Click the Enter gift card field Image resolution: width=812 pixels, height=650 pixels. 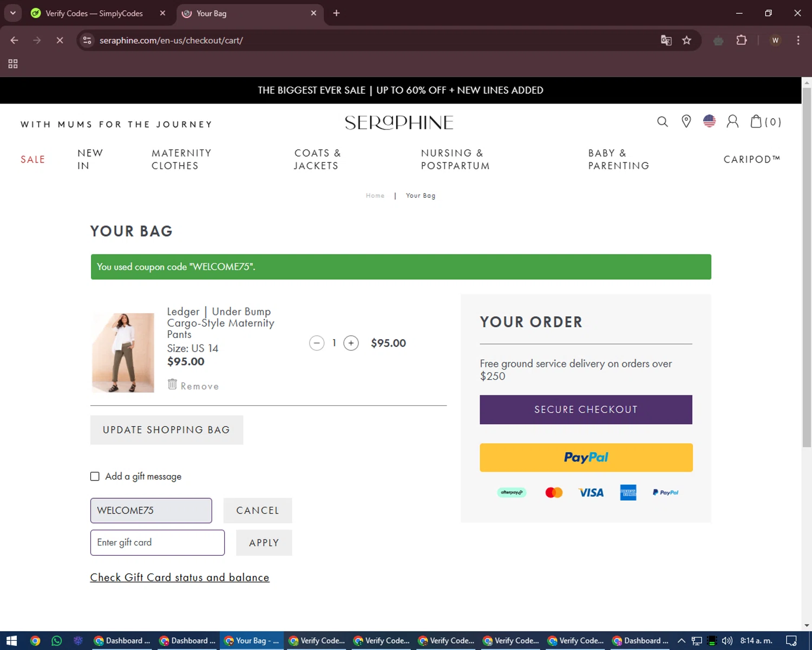click(x=158, y=543)
